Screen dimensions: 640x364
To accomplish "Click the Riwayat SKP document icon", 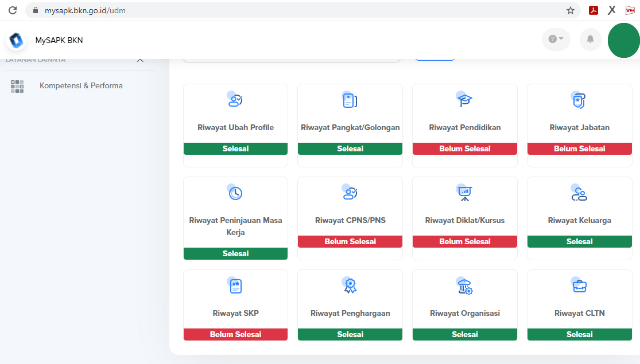I will 235,285.
